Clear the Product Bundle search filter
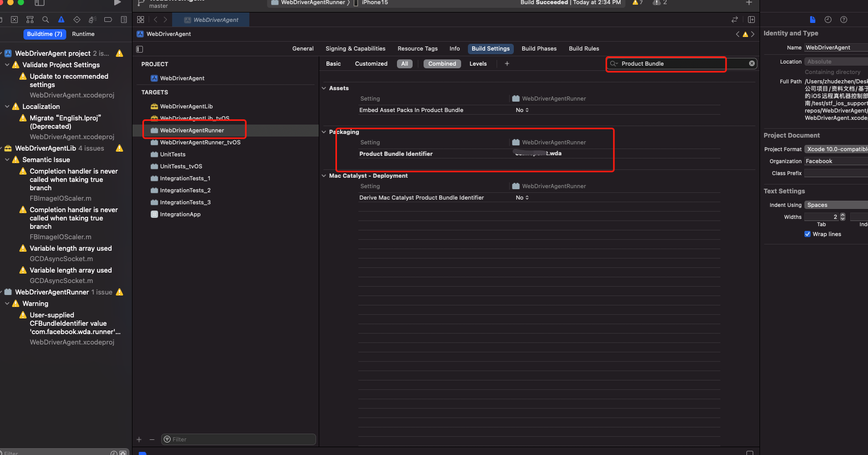The image size is (868, 455). coord(752,64)
